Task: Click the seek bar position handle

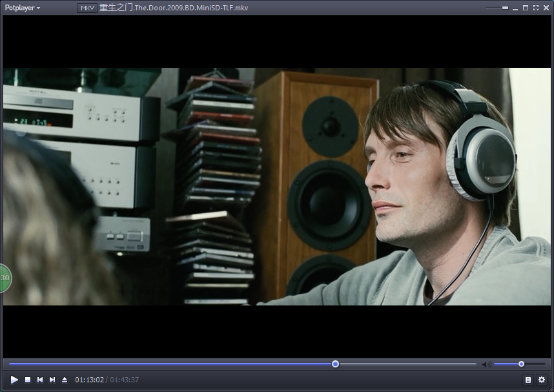Action: coord(335,364)
